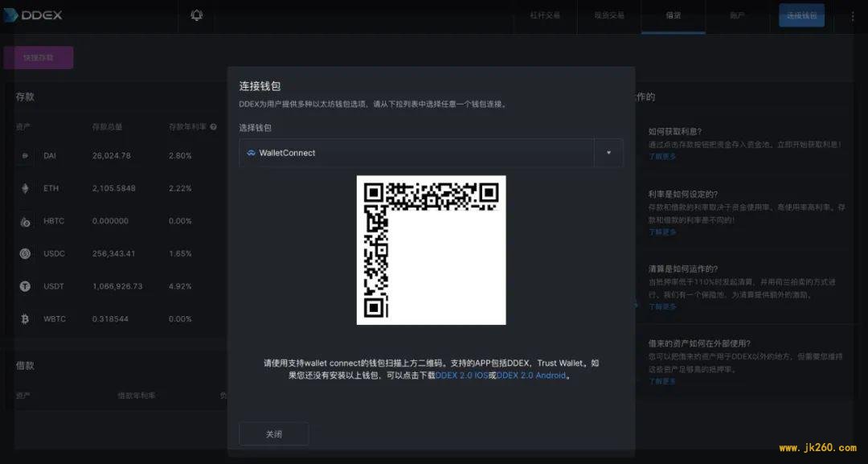Click the HBTC total 0.000000
868x464 pixels.
(110, 221)
